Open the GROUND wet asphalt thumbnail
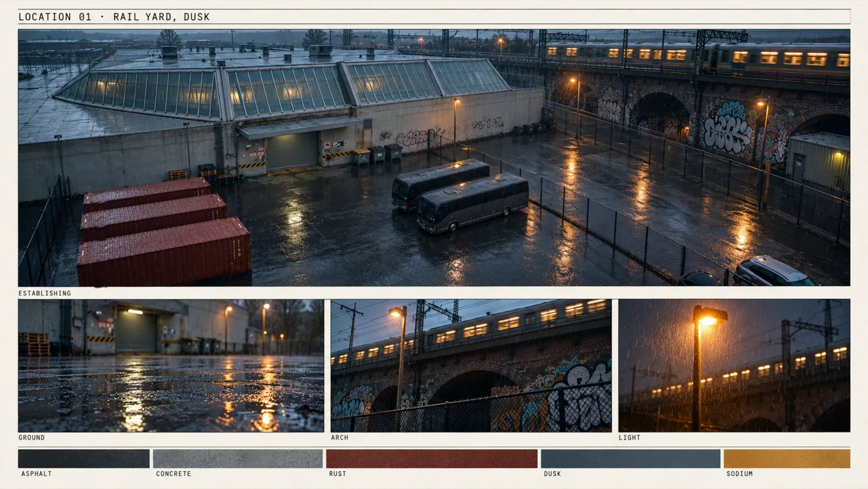 (x=171, y=366)
